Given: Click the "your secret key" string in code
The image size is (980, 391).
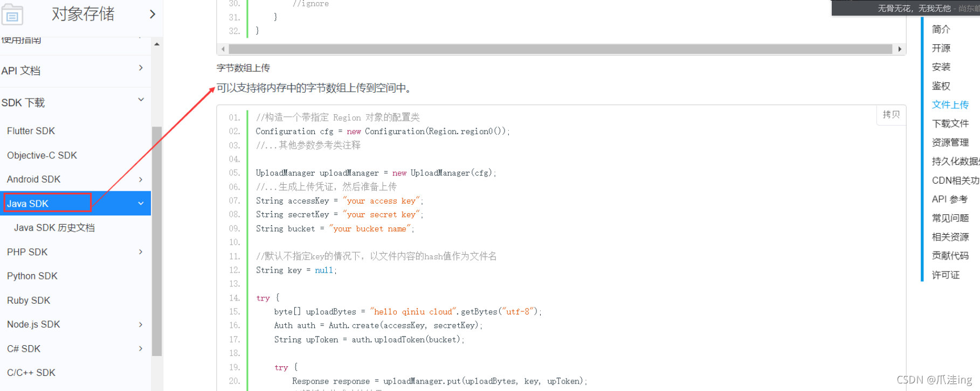Looking at the screenshot, I should 381,214.
